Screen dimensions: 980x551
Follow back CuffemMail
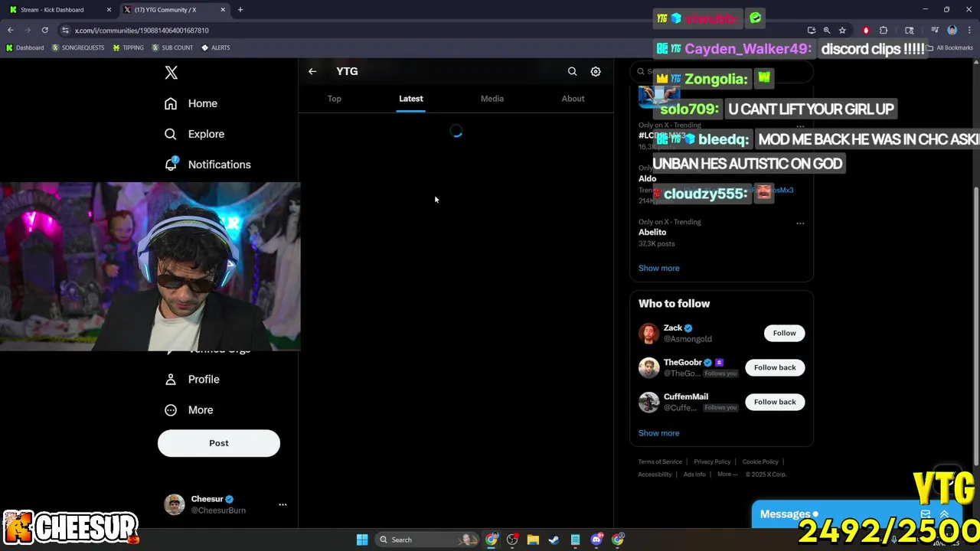(x=775, y=402)
